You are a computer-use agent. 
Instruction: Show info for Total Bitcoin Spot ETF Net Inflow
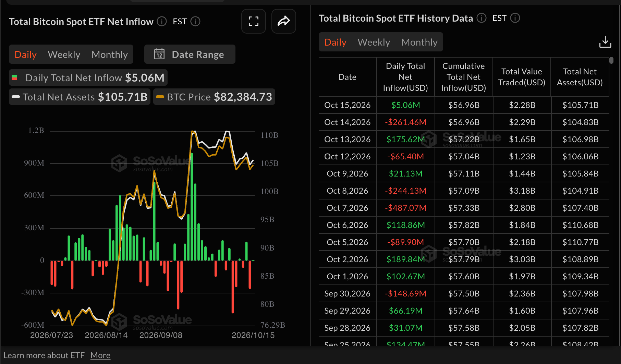(162, 22)
